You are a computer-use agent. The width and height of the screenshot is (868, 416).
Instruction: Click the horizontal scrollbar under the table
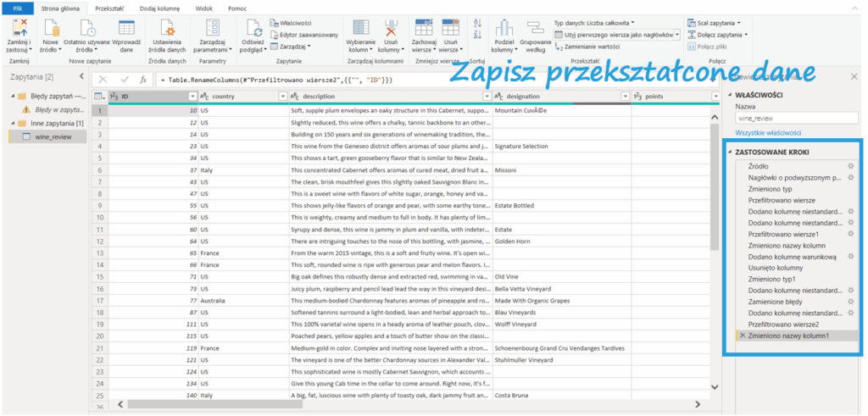pos(407,405)
